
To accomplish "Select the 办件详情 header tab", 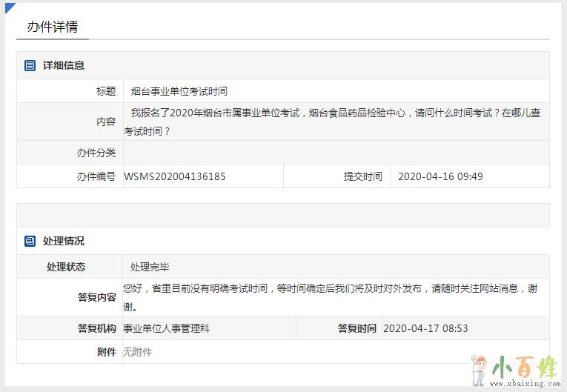I will (x=53, y=27).
